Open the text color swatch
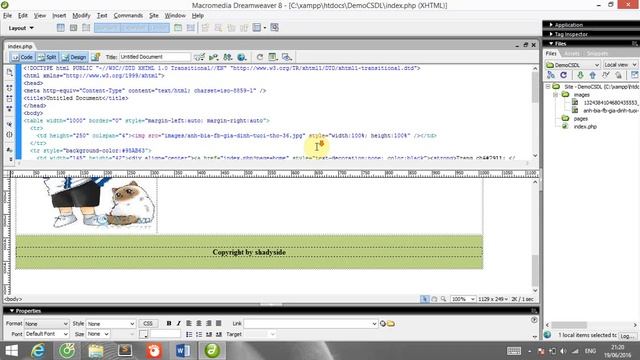 click(x=143, y=334)
